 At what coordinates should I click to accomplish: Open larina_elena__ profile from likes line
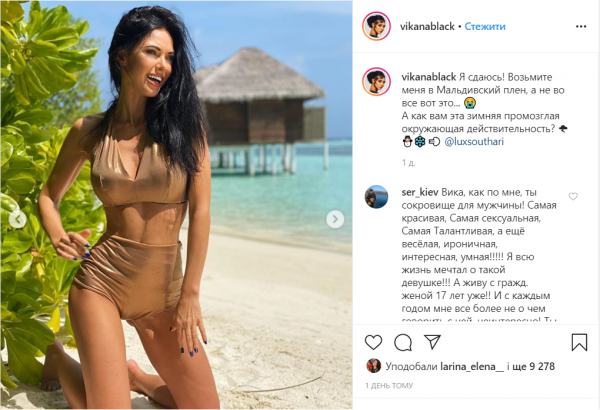(472, 367)
